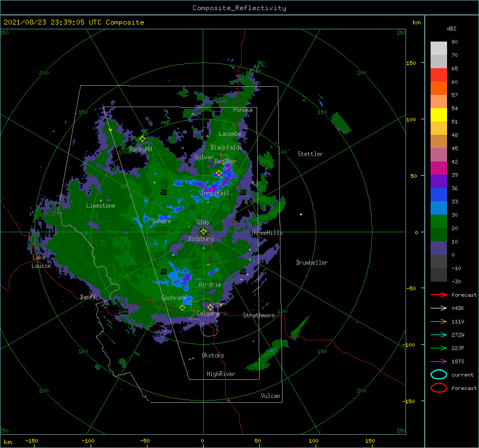The width and height of the screenshot is (479, 448).
Task: Click the Vulcan city label
Action: tap(270, 396)
